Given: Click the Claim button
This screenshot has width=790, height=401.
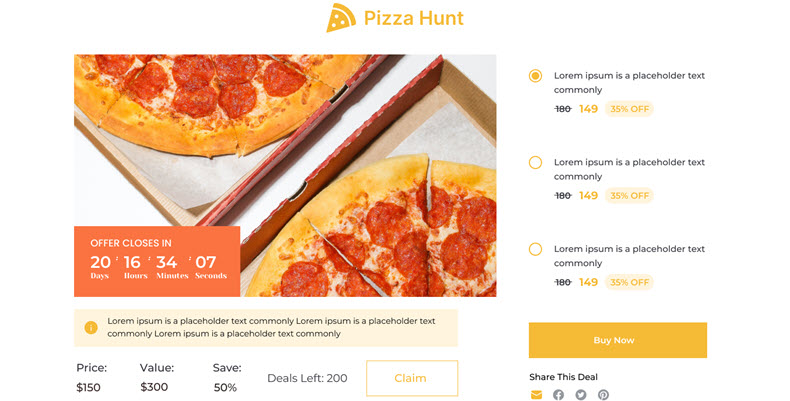Looking at the screenshot, I should click(x=412, y=378).
